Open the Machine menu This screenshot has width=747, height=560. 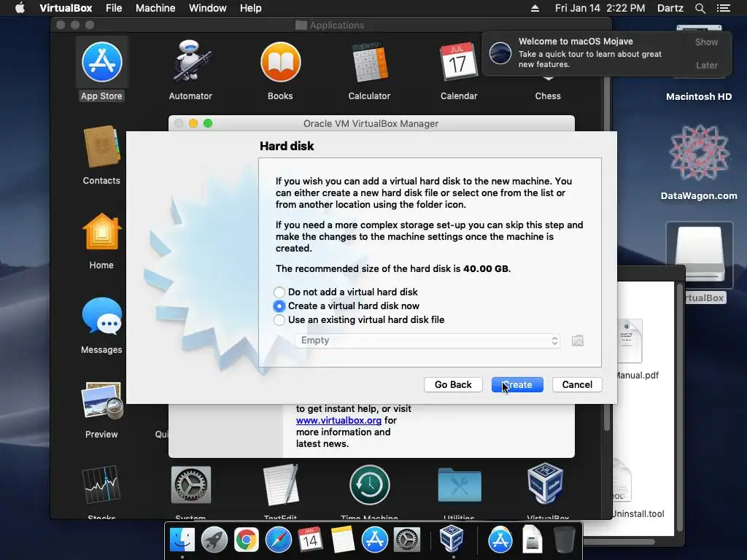point(155,8)
